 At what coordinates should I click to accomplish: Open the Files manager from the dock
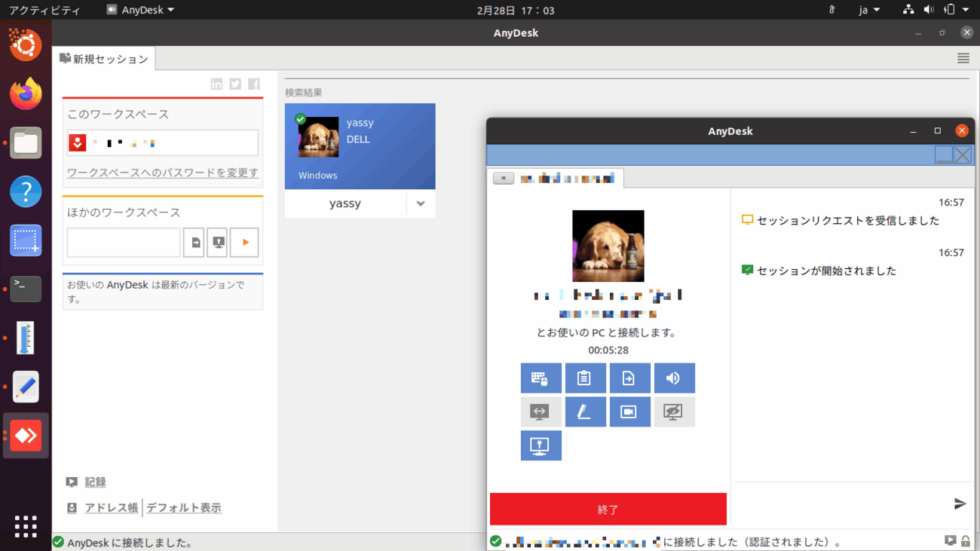coord(26,142)
